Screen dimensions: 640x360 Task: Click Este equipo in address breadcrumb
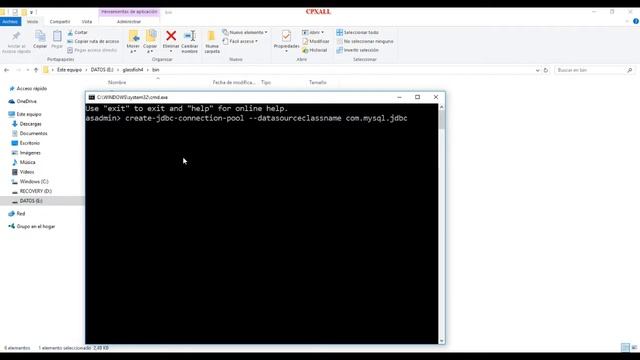click(x=69, y=70)
